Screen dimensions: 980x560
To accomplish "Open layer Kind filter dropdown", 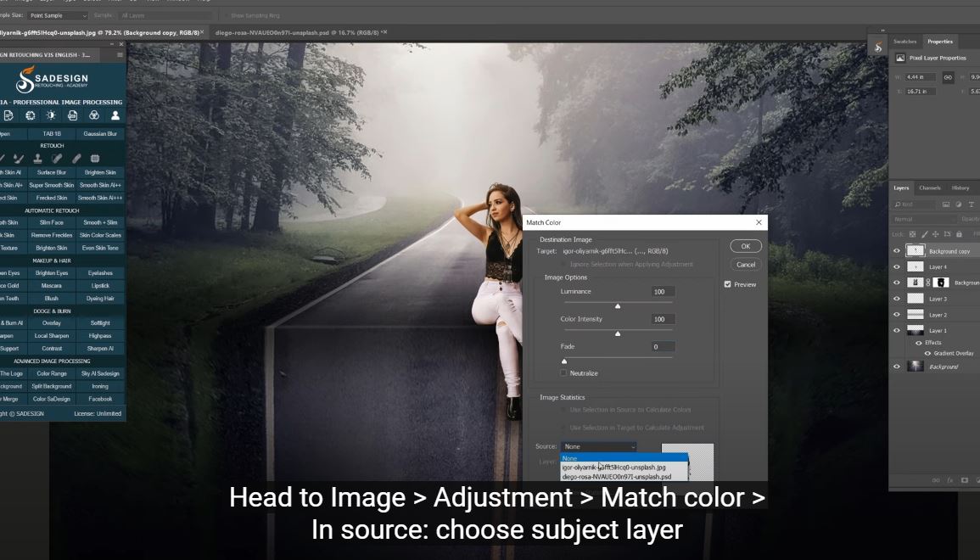I will [x=914, y=204].
